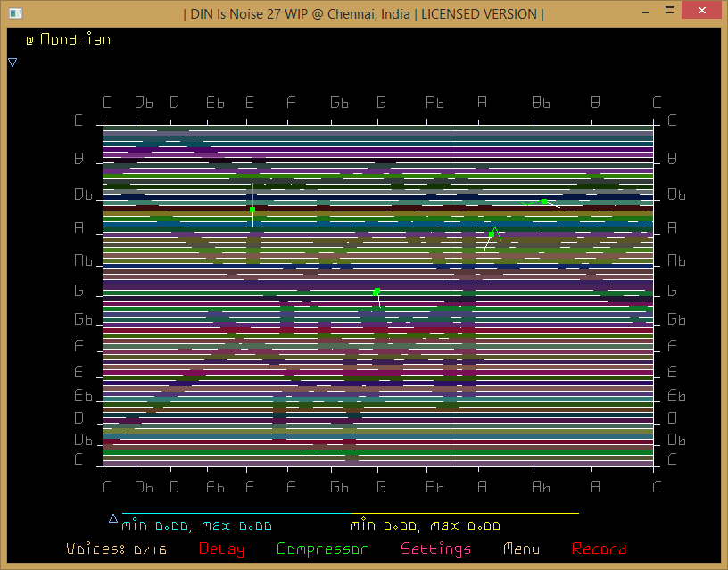Open Settings
Screen dimensions: 728x570
(436, 549)
